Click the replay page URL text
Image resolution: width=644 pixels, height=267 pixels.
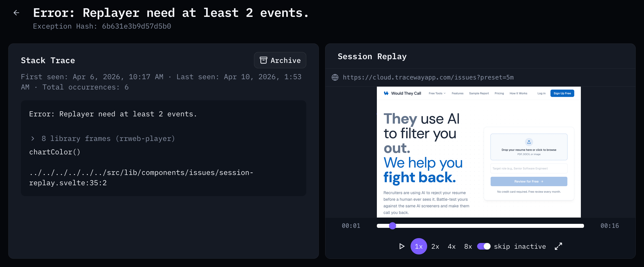click(x=428, y=77)
